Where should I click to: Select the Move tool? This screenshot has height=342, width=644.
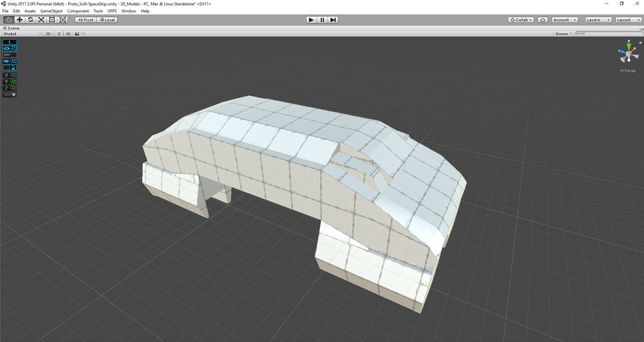[19, 20]
